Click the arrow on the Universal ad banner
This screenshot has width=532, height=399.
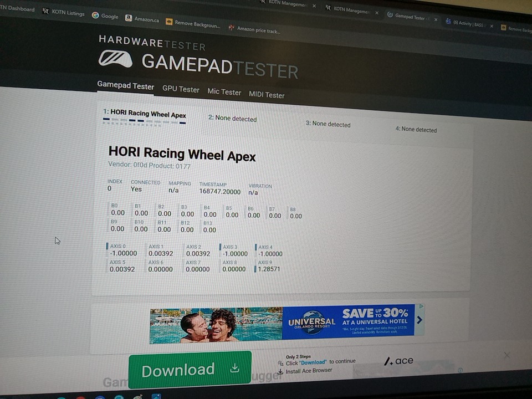[x=420, y=320]
